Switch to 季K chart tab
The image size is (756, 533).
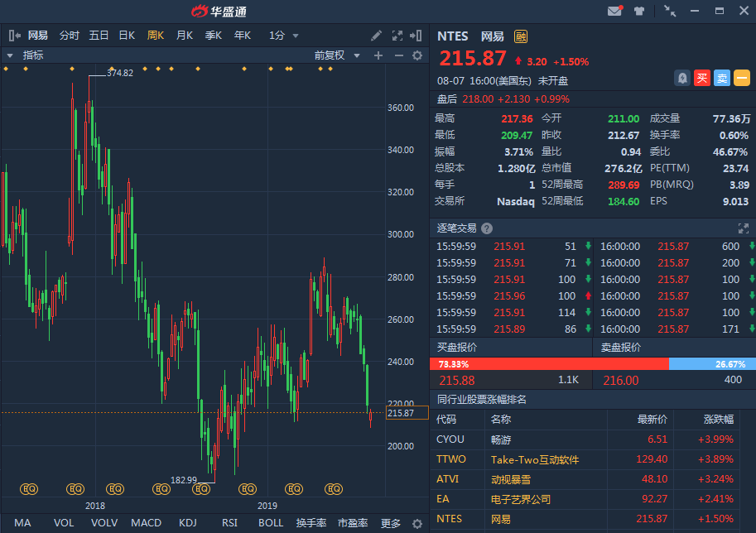pos(214,36)
